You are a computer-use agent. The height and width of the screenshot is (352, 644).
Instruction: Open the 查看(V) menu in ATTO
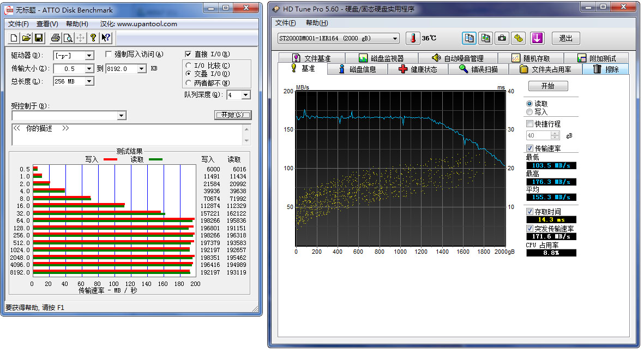pyautogui.click(x=47, y=24)
